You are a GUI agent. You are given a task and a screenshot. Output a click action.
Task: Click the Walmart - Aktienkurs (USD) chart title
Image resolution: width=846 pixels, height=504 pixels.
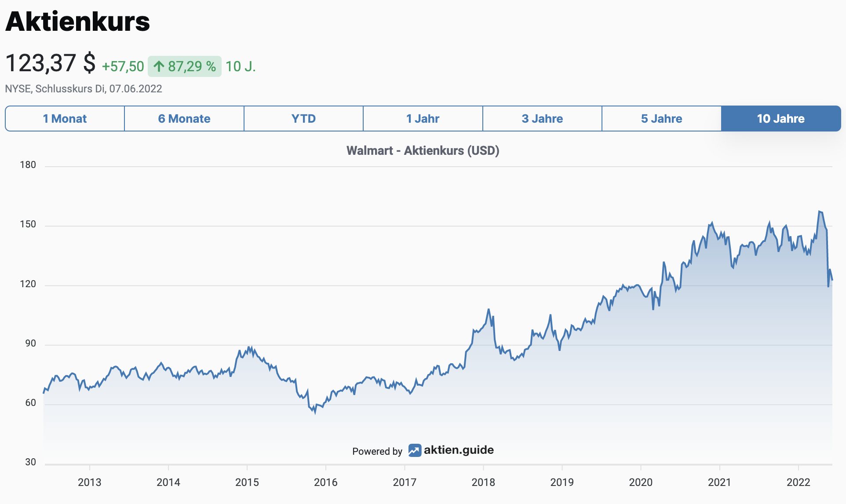click(x=423, y=150)
